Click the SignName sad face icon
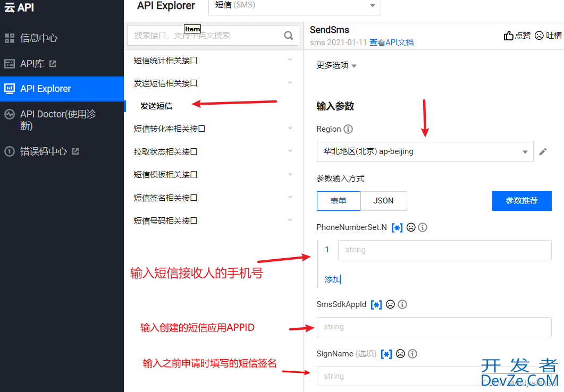This screenshot has width=564, height=392. pos(400,354)
